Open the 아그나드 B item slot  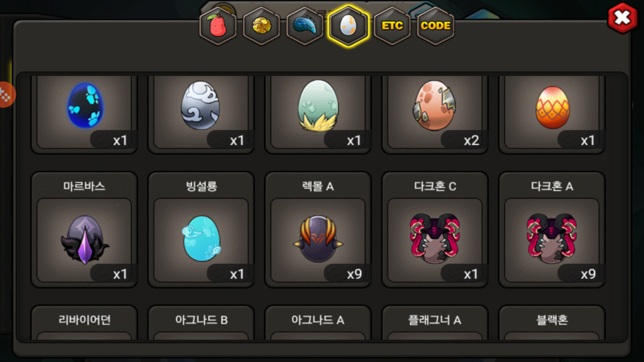pyautogui.click(x=201, y=322)
